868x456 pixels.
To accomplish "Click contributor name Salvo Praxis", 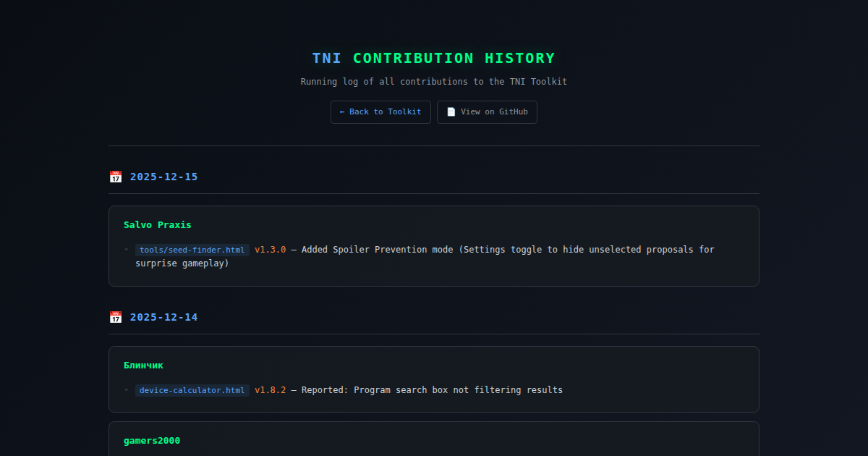I will tap(158, 225).
